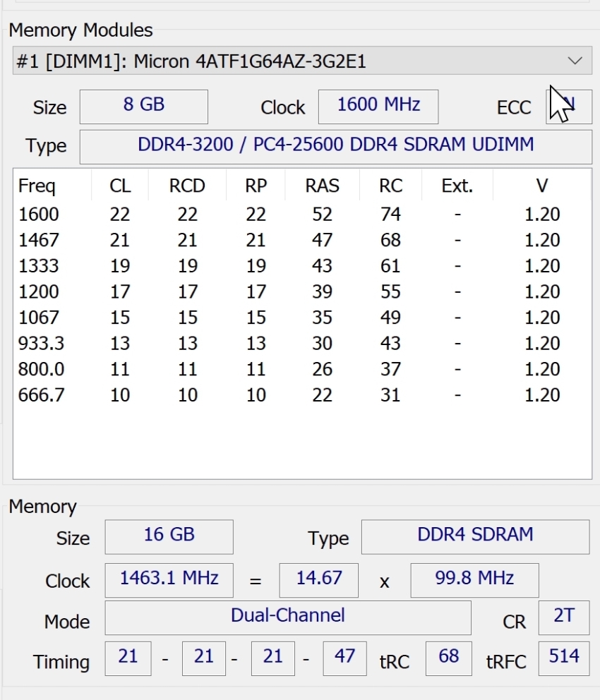
Task: Click the CR field showing 2T
Action: click(x=563, y=616)
